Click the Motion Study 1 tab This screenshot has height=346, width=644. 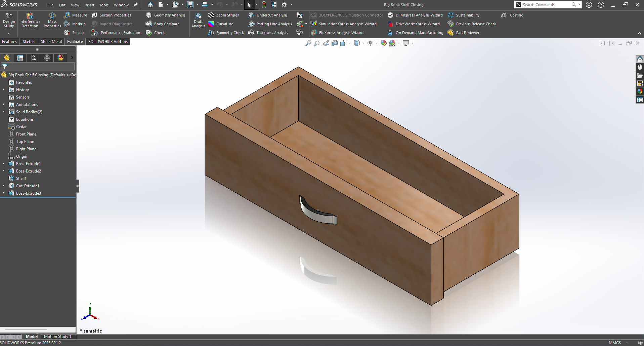coord(57,337)
